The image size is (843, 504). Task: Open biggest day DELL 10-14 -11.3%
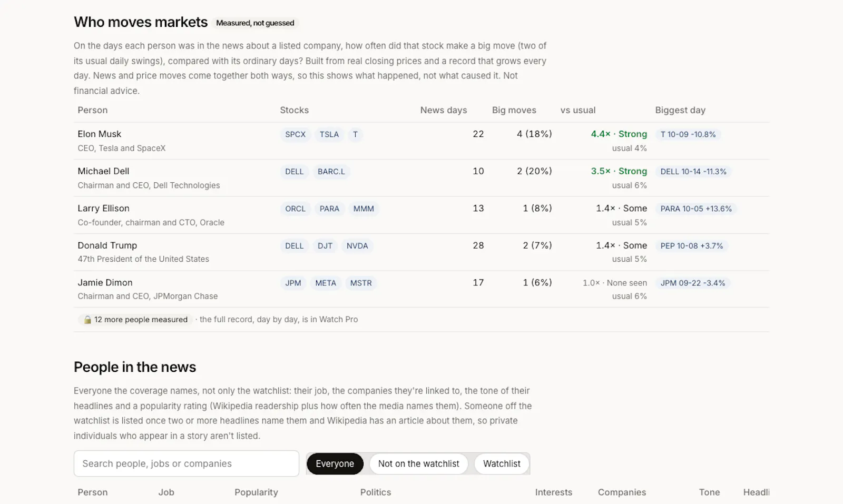[x=693, y=172]
